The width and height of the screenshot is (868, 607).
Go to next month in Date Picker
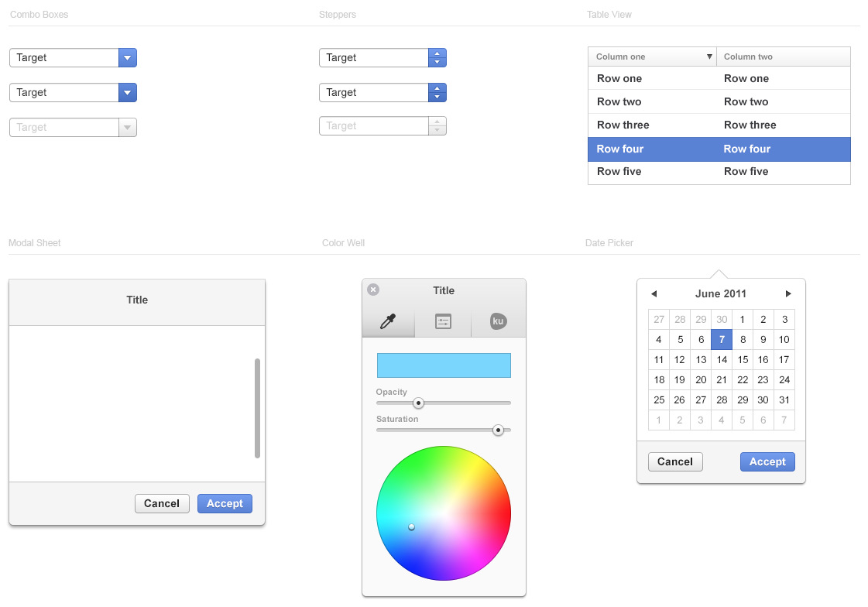[x=788, y=293]
